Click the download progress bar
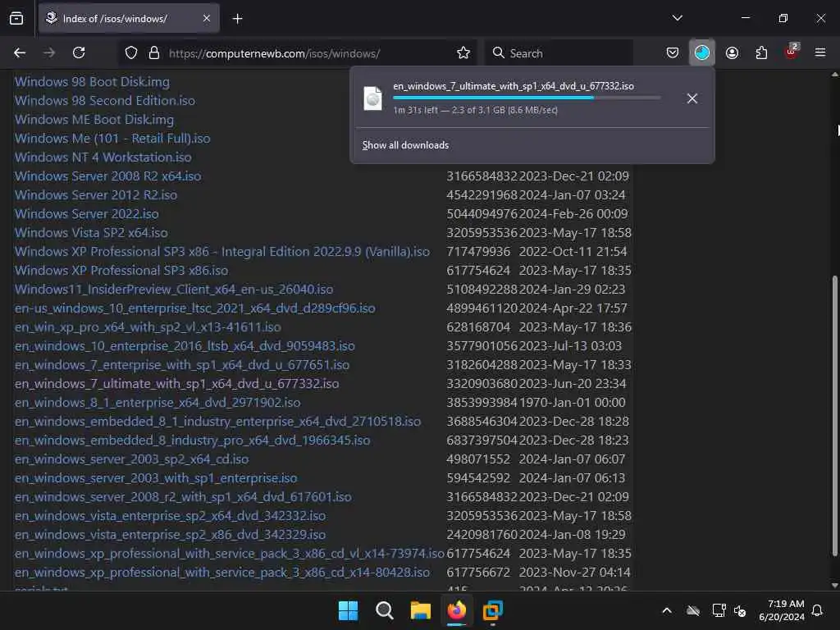 point(527,98)
